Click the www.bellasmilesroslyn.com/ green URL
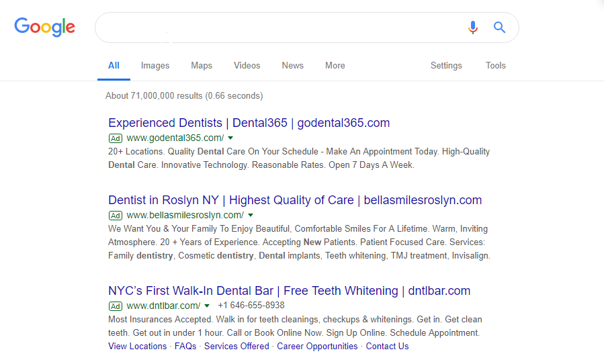The width and height of the screenshot is (604, 364). point(185,216)
